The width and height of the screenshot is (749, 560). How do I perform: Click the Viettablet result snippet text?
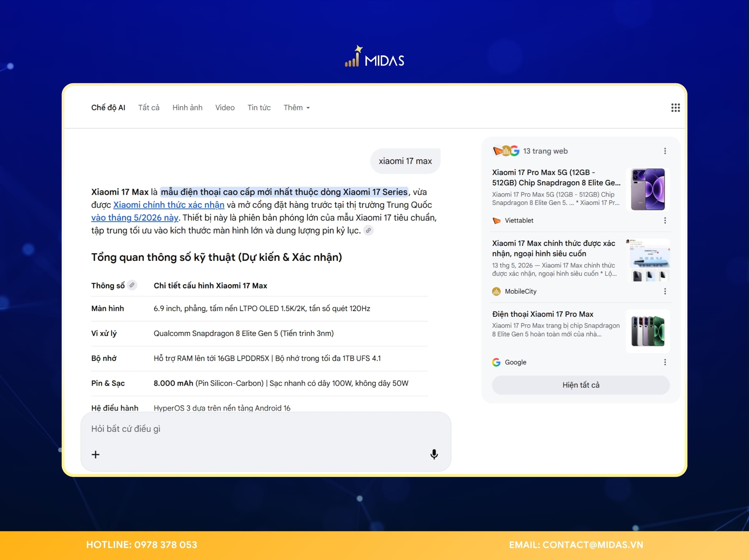point(556,199)
